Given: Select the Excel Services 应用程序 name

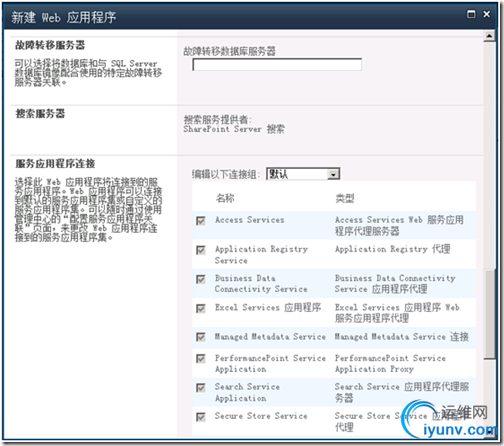Looking at the screenshot, I should click(268, 307).
